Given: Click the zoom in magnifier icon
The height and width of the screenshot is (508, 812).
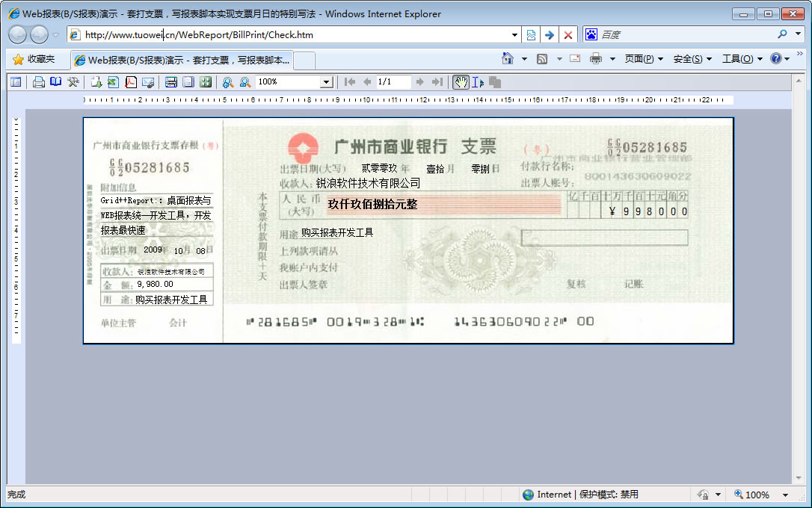Looking at the screenshot, I should pos(227,82).
